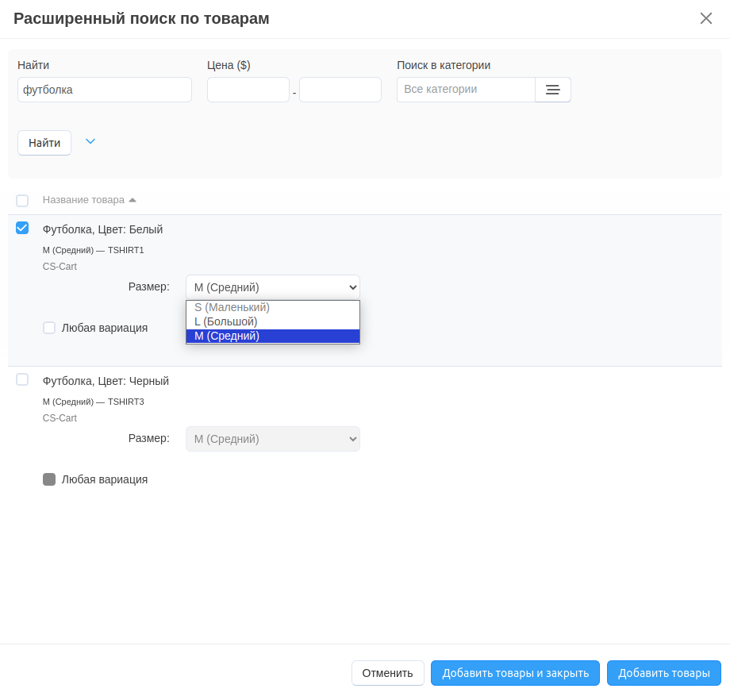Collapse the white T-shirt size dropdown
Image resolution: width=730 pixels, height=700 pixels.
[272, 287]
